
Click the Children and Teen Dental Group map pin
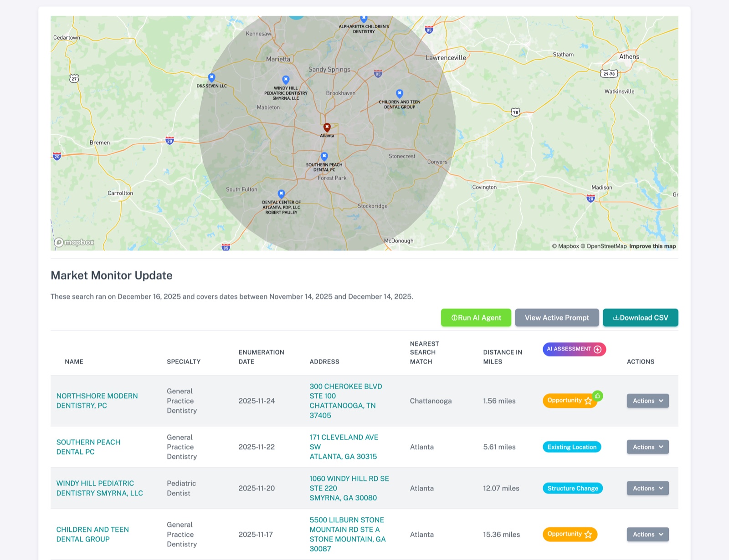[400, 93]
